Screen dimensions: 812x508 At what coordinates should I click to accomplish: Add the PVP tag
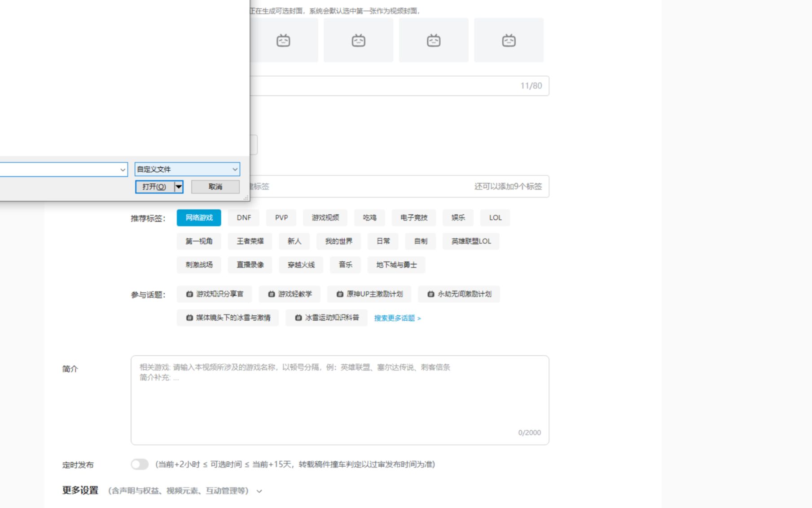(281, 218)
